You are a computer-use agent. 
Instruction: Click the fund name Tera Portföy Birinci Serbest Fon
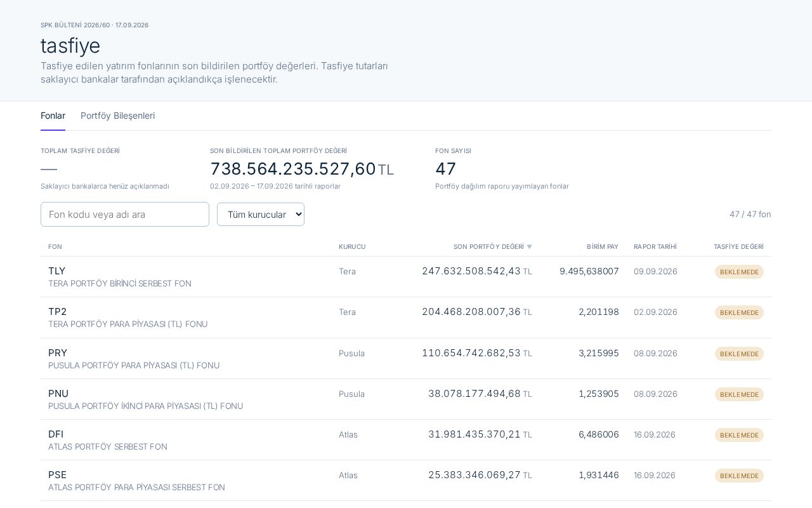[x=120, y=284]
